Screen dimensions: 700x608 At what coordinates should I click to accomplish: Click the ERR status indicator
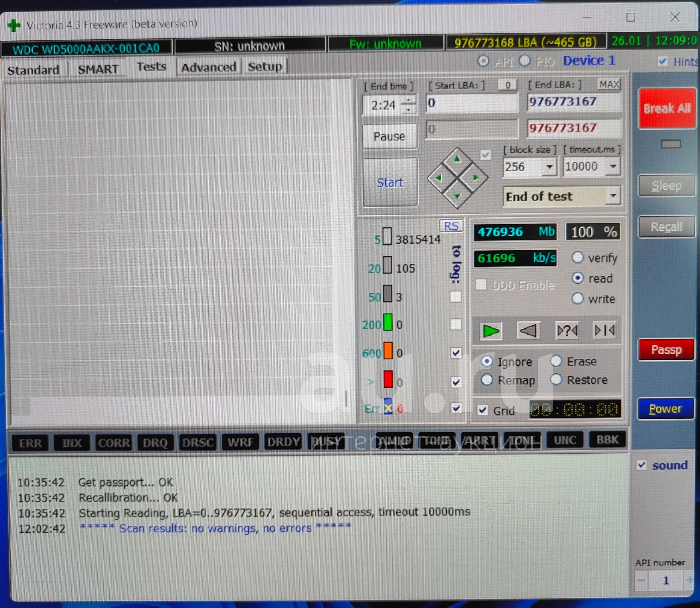tap(30, 443)
